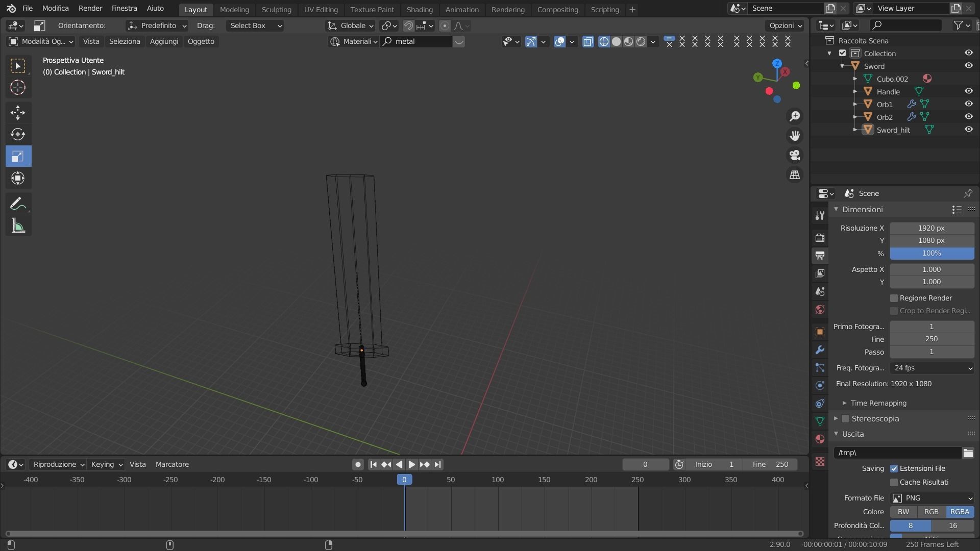Image resolution: width=980 pixels, height=551 pixels.
Task: Enable Stereoscopia checkbox
Action: pyautogui.click(x=845, y=418)
